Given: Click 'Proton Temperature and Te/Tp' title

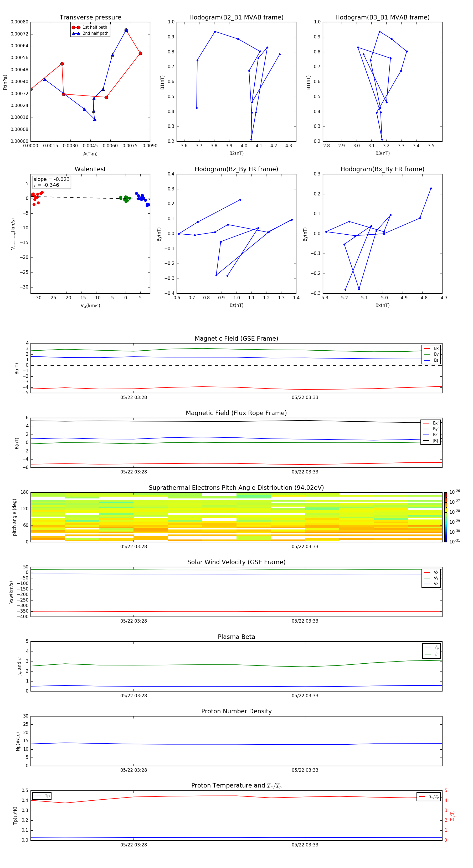Looking at the screenshot, I should (236, 785).
